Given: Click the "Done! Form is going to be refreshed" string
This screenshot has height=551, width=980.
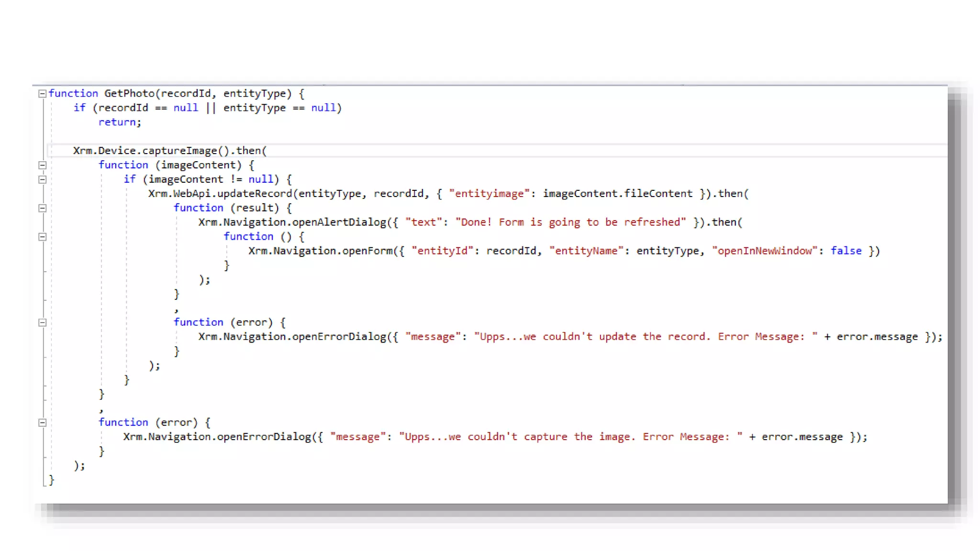Looking at the screenshot, I should [x=570, y=222].
